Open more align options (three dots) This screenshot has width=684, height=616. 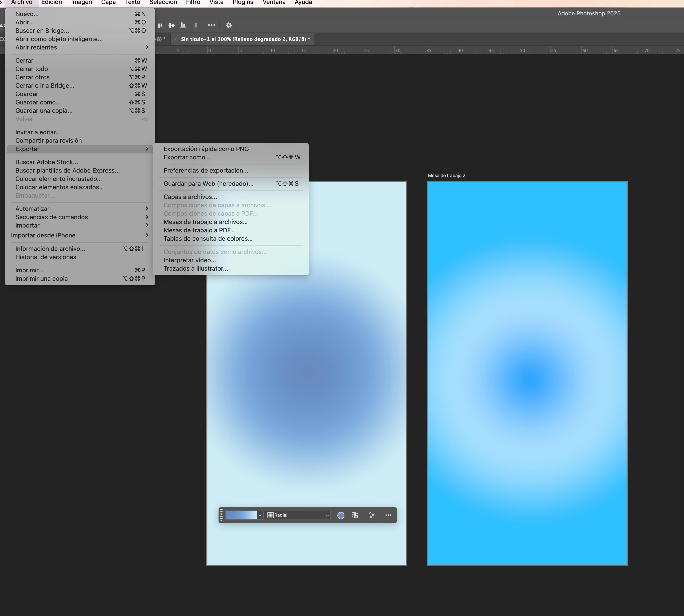tap(211, 25)
